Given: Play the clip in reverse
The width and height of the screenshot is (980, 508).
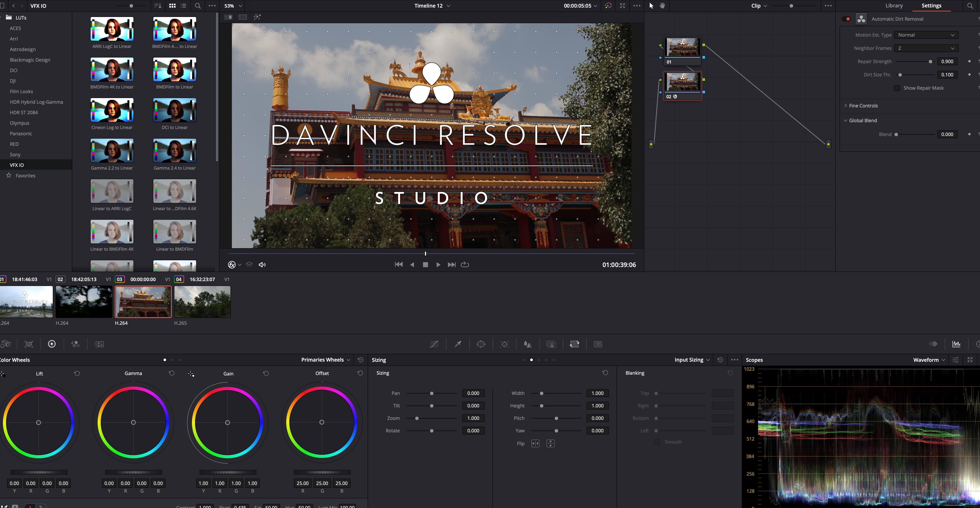Looking at the screenshot, I should 412,265.
